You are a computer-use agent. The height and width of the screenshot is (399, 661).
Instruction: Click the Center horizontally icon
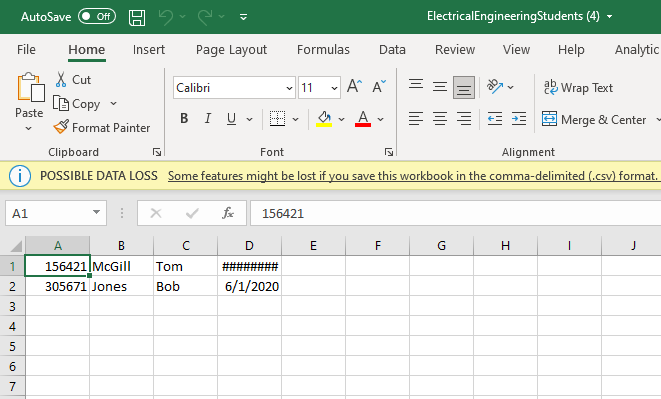click(x=440, y=119)
